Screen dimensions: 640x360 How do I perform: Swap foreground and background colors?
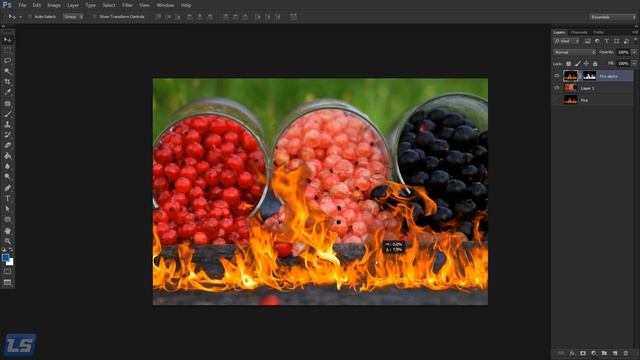tap(11, 249)
